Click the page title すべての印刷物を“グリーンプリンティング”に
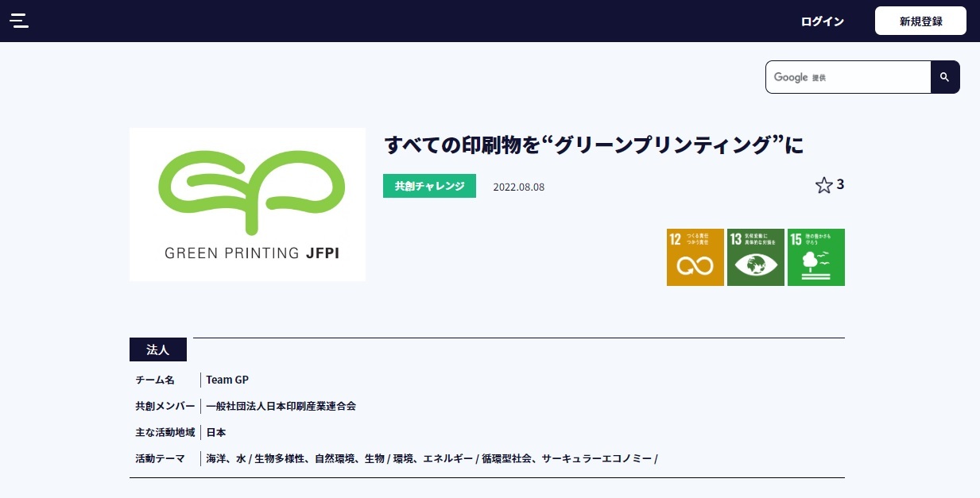The image size is (980, 498). point(595,145)
